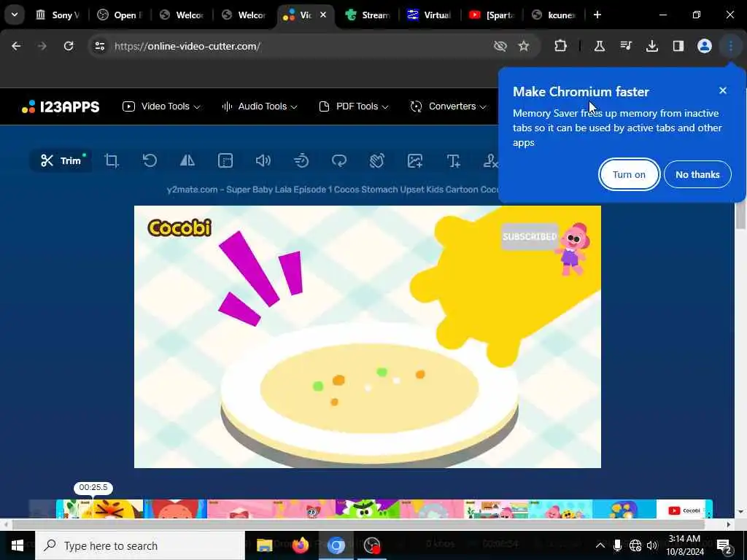Open the media controls icon
The image size is (747, 560).
point(625,46)
